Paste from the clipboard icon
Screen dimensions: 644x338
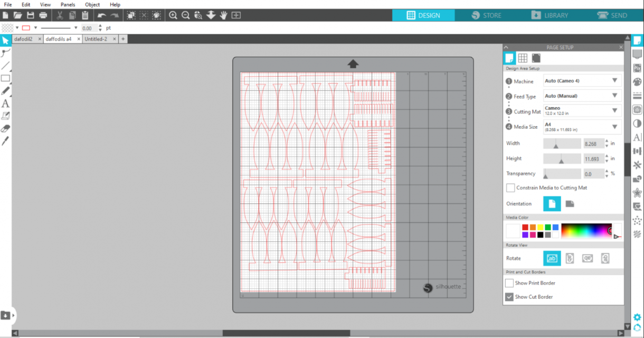[85, 15]
